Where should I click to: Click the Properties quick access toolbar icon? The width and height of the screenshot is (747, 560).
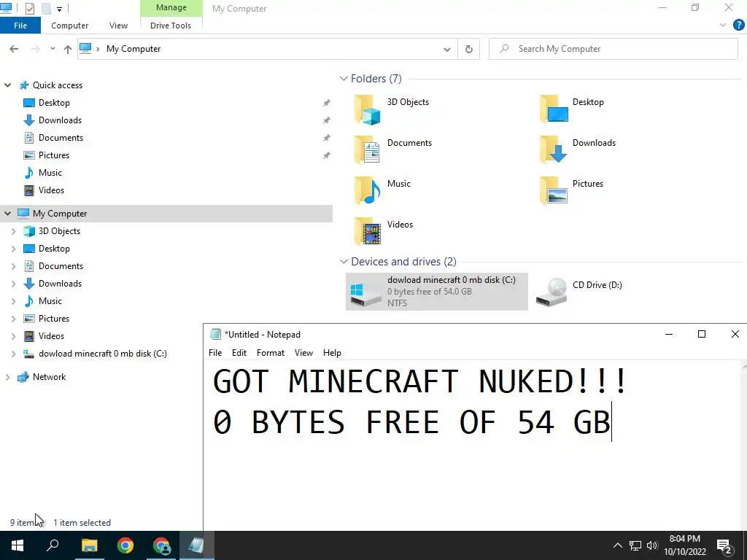(29, 8)
